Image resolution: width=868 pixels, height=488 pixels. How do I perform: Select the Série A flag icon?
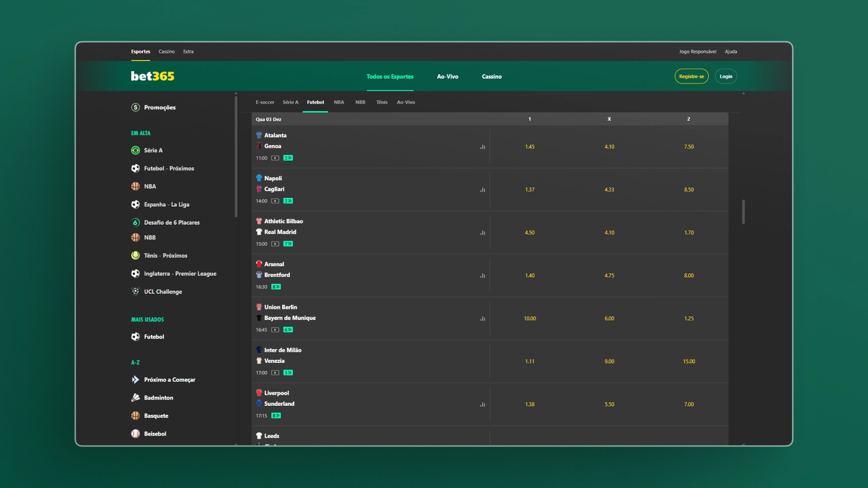[x=135, y=150]
